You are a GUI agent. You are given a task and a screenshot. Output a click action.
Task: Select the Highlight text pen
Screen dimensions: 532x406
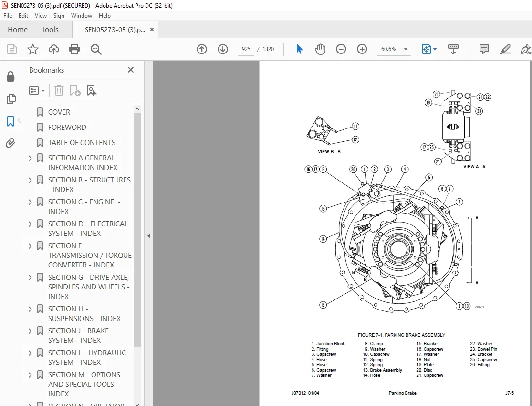(505, 49)
